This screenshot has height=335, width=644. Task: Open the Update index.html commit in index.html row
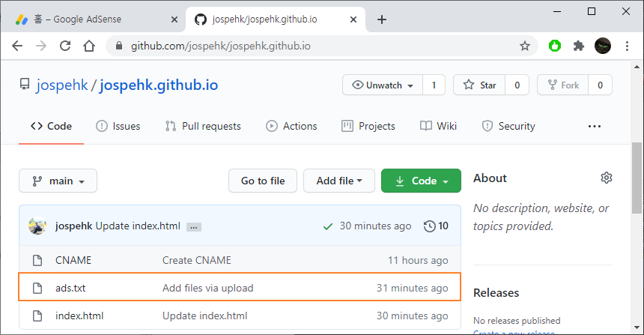[205, 316]
